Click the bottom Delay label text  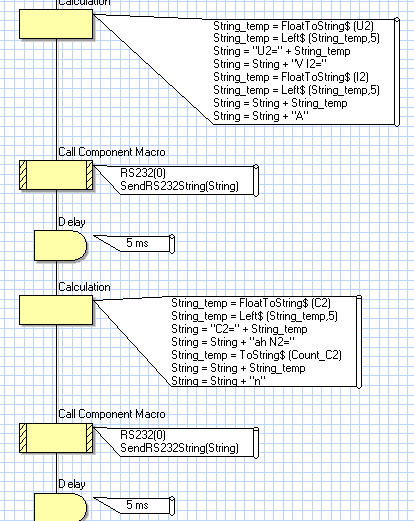tap(72, 484)
